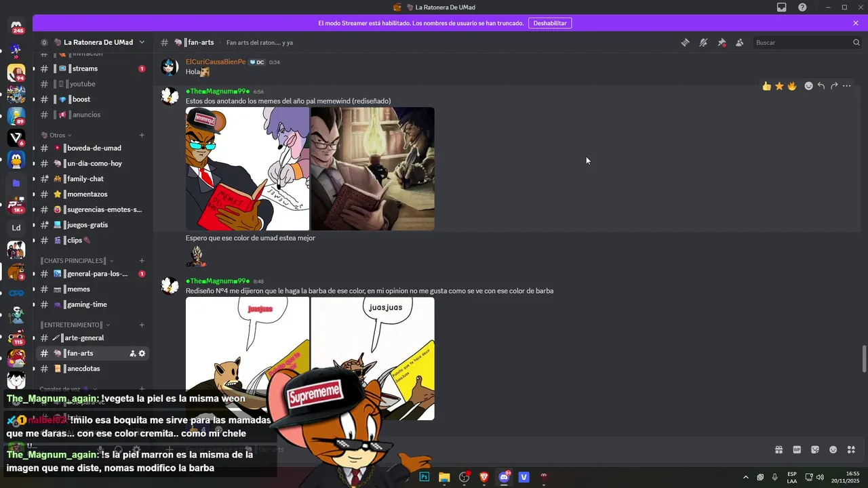Open general-para-los channel
This screenshot has height=488, width=868.
point(92,274)
